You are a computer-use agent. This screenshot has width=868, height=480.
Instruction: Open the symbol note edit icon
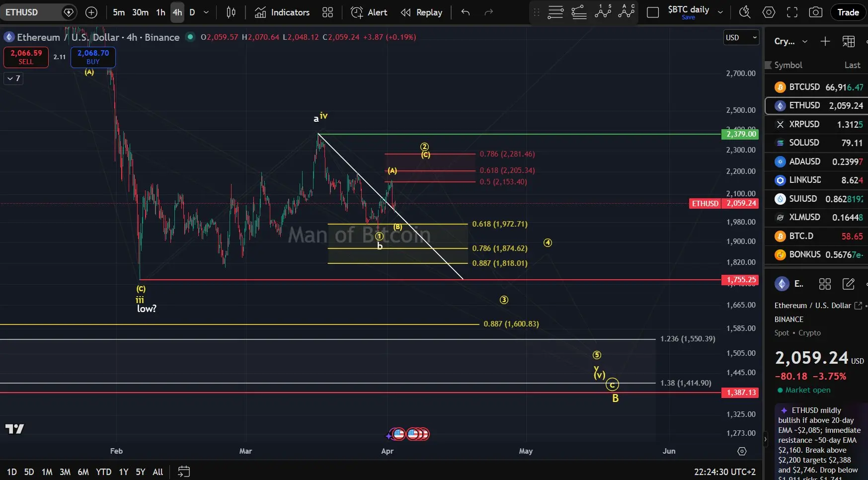[849, 284]
